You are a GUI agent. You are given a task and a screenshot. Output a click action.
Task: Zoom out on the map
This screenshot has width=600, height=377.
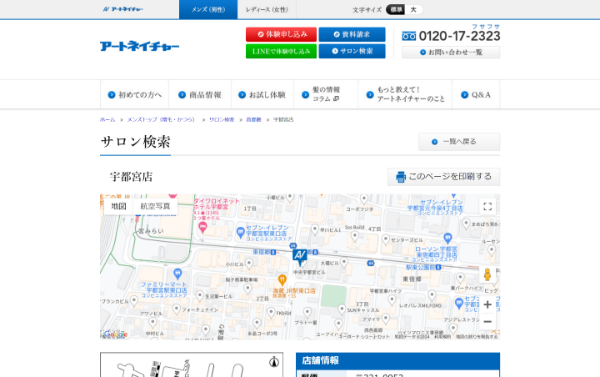[x=488, y=322]
